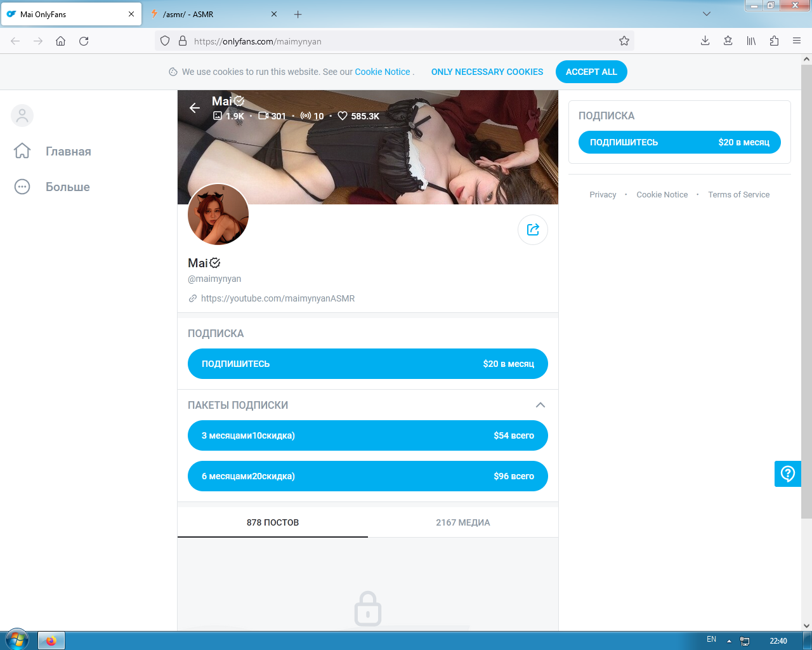812x650 pixels.
Task: Click the EN language indicator
Action: (x=711, y=640)
